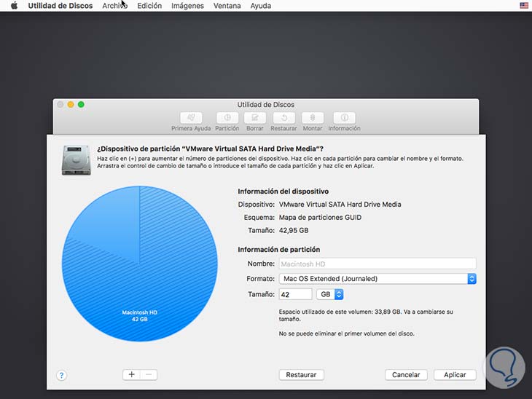Click the "Información de partición" heading
The width and height of the screenshot is (532, 399).
click(x=279, y=250)
